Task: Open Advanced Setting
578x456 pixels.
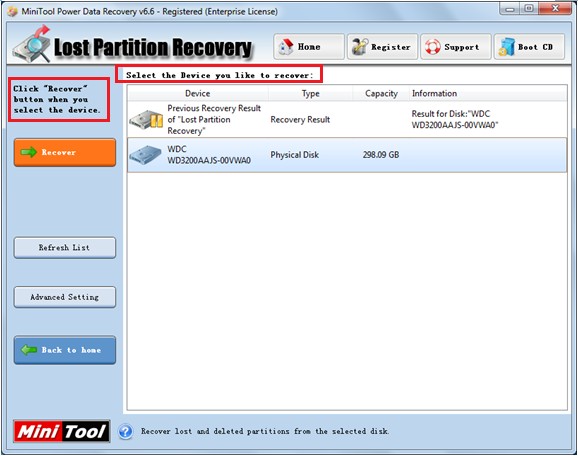Action: 65,297
